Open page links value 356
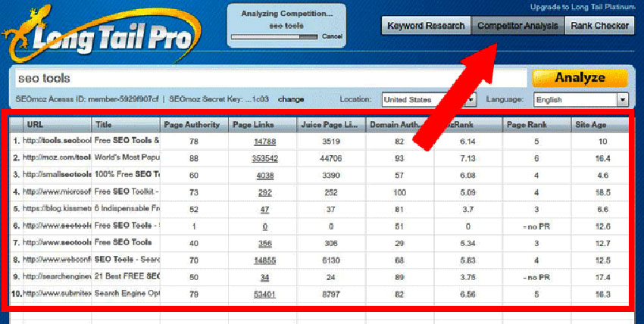Viewport: 644px width, 324px height. (x=265, y=244)
